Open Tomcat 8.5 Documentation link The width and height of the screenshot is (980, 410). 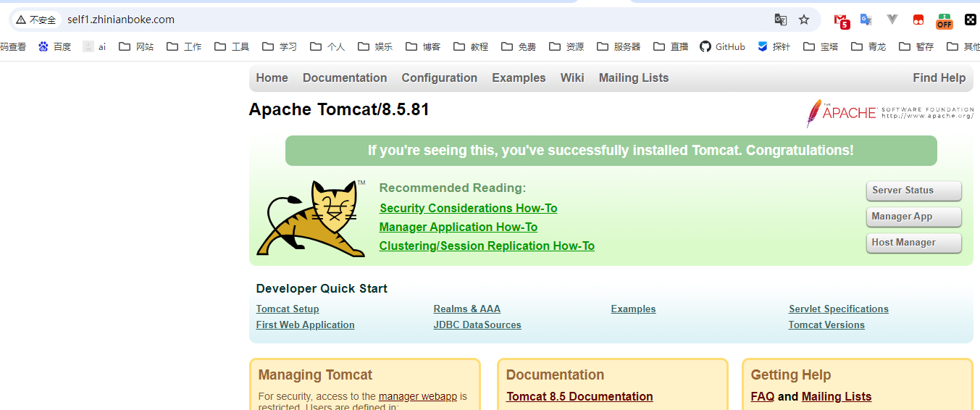579,396
